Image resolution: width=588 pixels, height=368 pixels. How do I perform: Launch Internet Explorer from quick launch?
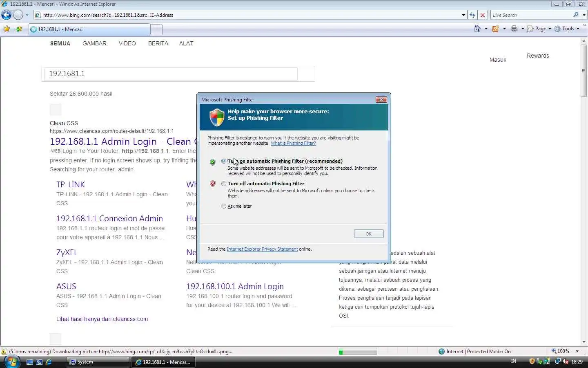tap(49, 362)
